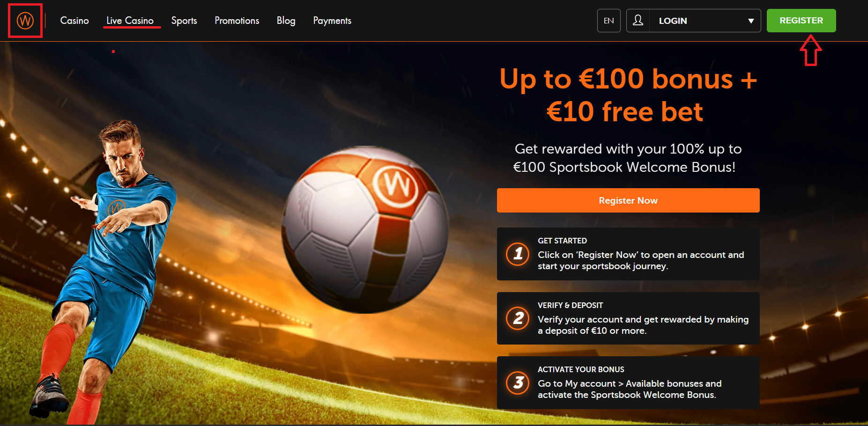Click the number 1 step circle icon

[x=518, y=254]
